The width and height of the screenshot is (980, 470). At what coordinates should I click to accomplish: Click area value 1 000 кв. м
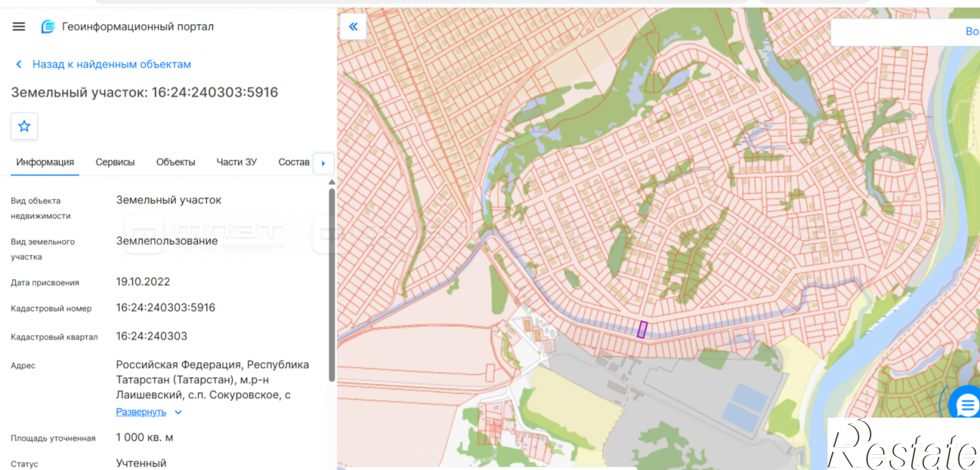[145, 437]
